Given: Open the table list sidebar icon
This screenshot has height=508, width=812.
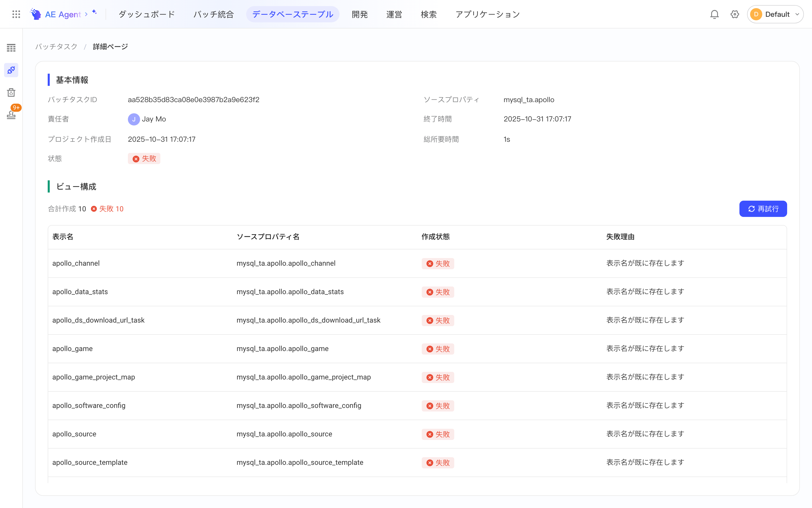Looking at the screenshot, I should [x=11, y=48].
